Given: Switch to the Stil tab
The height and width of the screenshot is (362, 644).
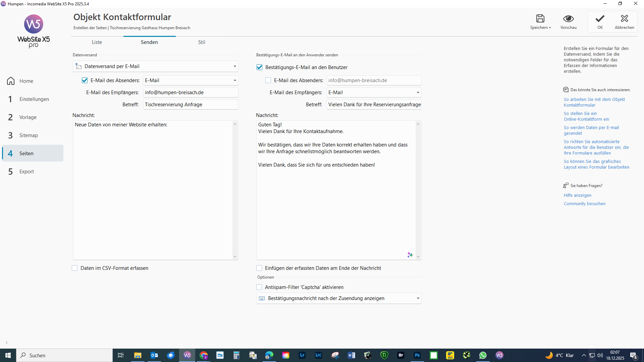Looking at the screenshot, I should click(x=201, y=42).
